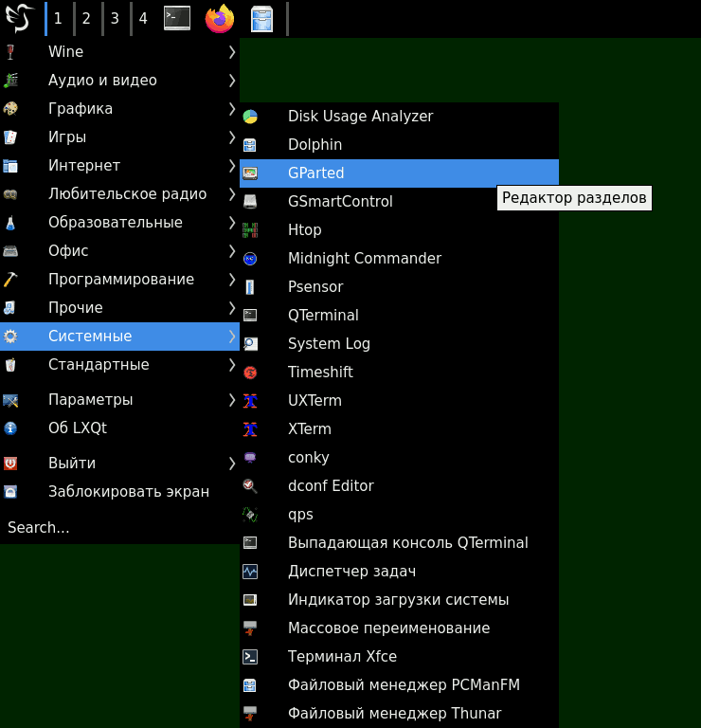Expand the Игры submenu arrow
This screenshot has width=701, height=728.
(x=232, y=136)
